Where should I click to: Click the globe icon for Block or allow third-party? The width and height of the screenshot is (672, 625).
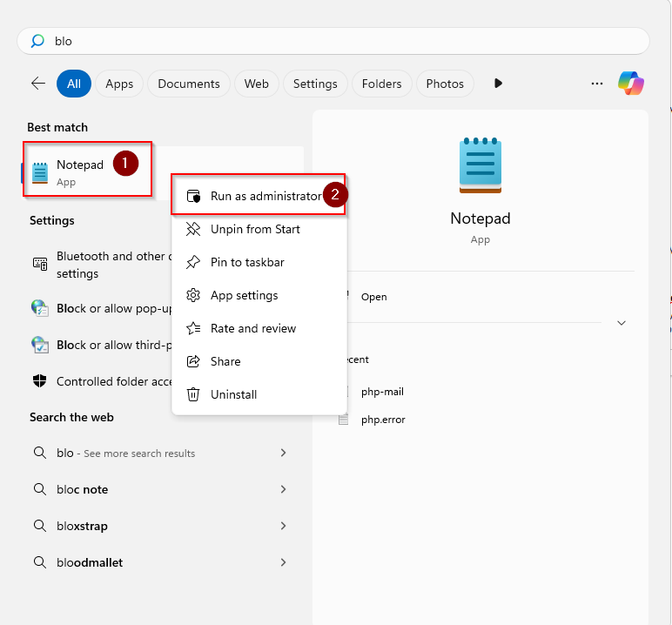[x=40, y=345]
